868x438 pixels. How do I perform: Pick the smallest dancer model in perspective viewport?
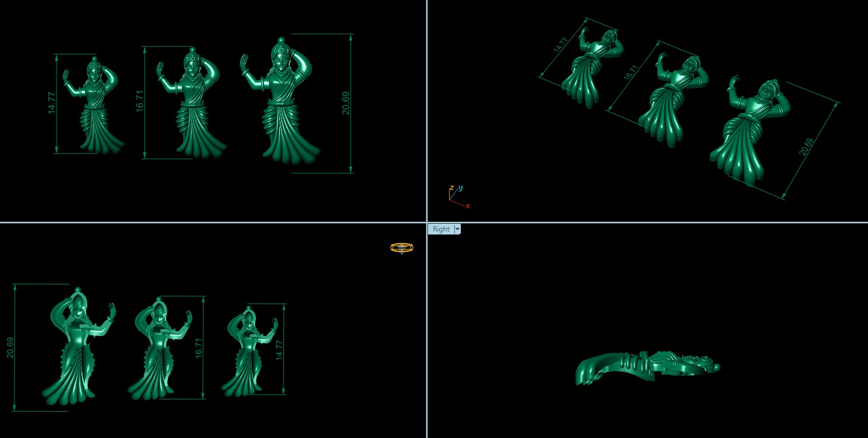[x=592, y=68]
